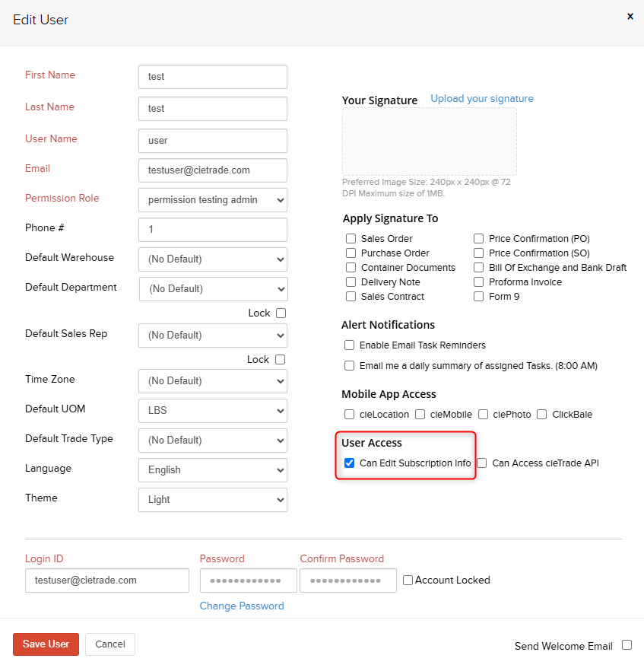
Task: Check the Purchase Order signature checkbox
Action: pos(351,253)
